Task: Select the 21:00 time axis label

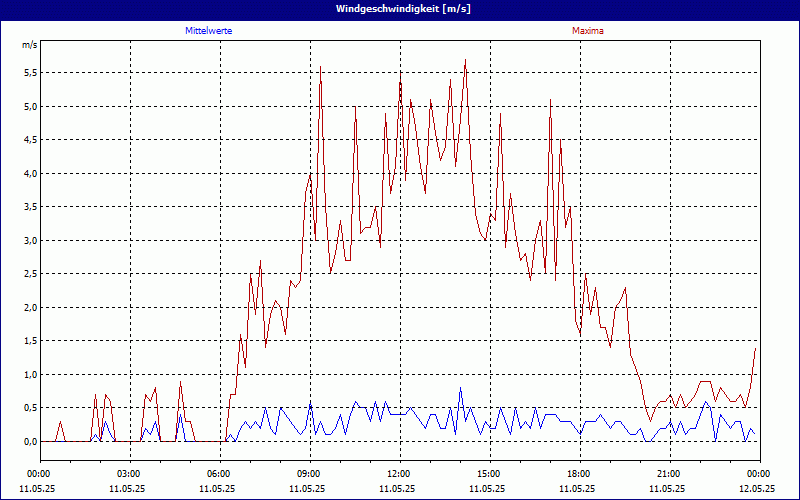Action: click(668, 473)
